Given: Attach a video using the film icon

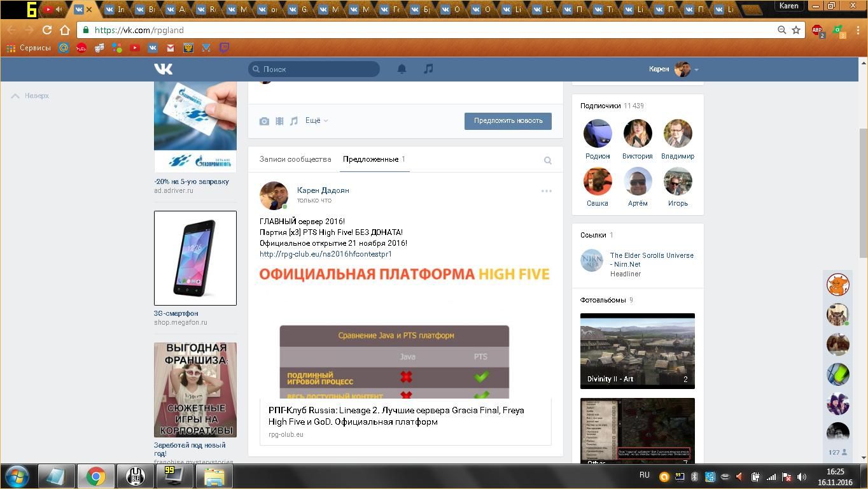Looking at the screenshot, I should pos(279,121).
